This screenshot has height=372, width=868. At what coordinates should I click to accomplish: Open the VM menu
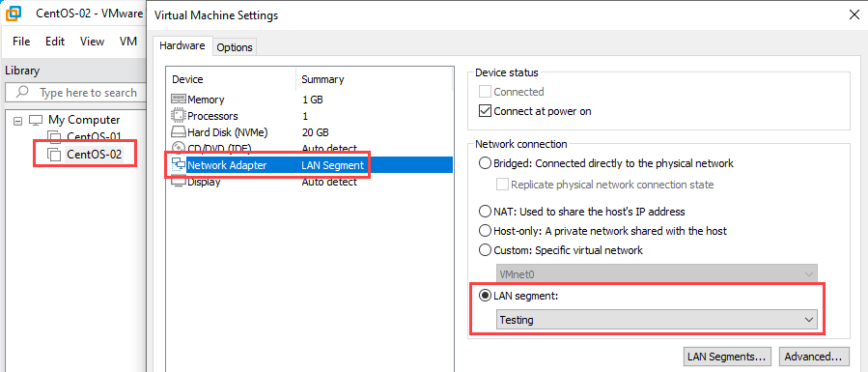(x=127, y=42)
